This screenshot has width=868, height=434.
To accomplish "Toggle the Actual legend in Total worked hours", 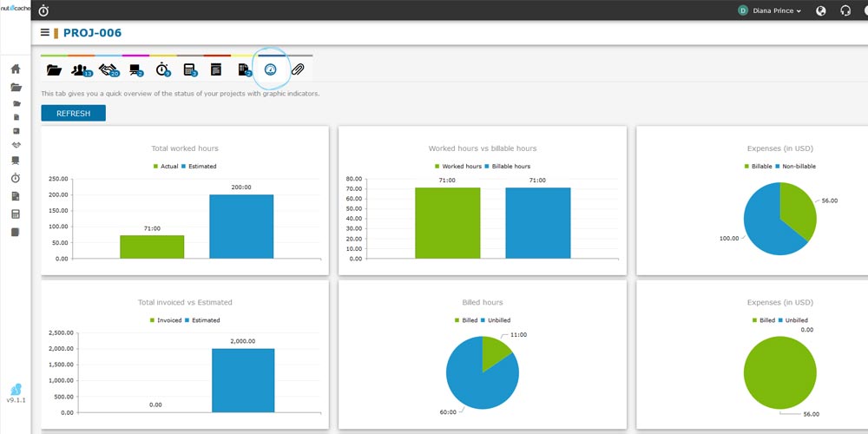I will [169, 166].
